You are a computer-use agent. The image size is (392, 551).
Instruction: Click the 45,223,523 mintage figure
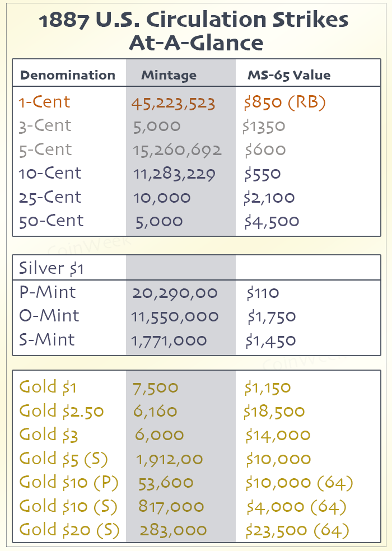(174, 104)
